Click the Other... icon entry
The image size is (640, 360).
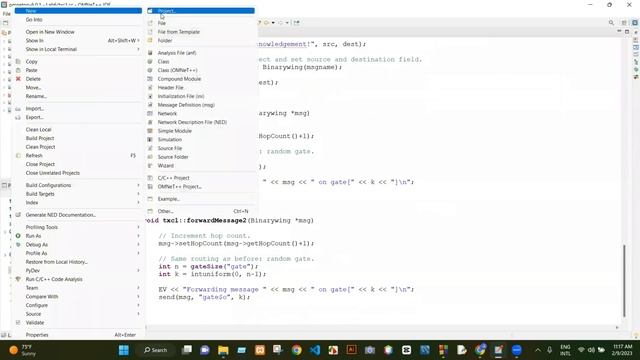[x=150, y=211]
